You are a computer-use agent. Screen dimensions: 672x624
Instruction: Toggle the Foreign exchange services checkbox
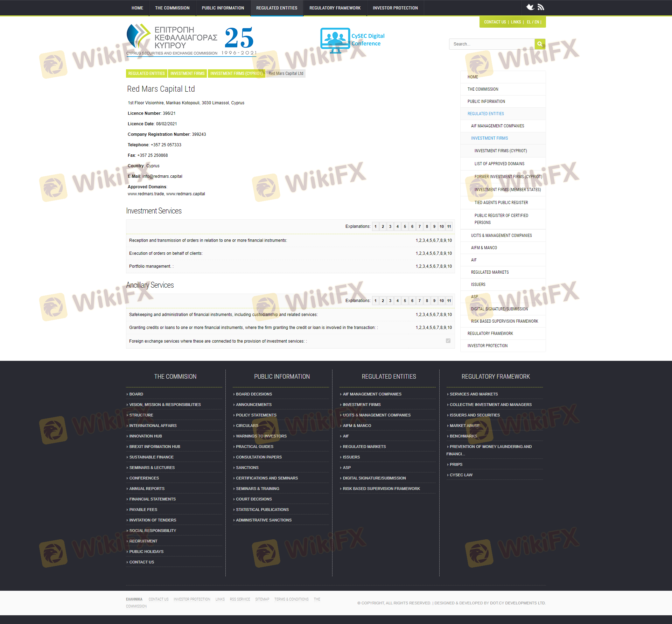point(448,341)
